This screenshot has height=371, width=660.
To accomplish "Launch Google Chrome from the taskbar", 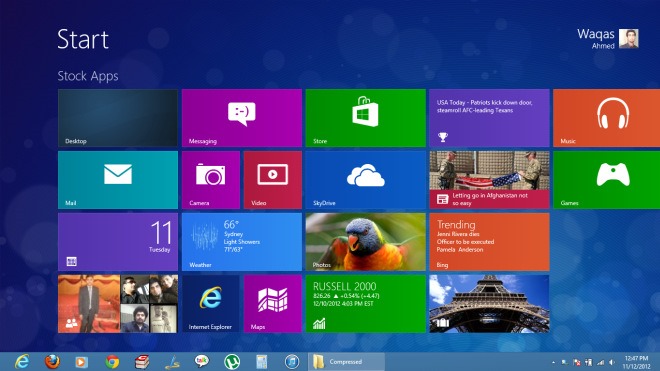I will pyautogui.click(x=112, y=362).
